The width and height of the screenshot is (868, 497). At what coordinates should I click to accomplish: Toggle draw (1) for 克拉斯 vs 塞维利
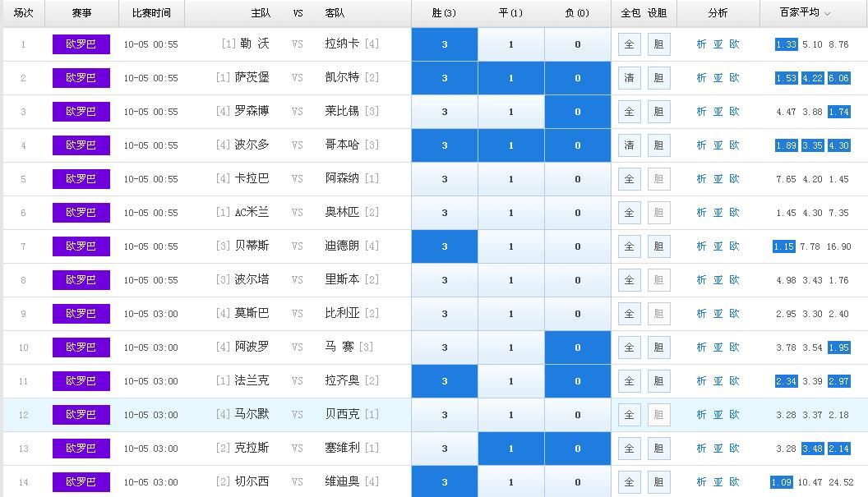click(x=511, y=449)
